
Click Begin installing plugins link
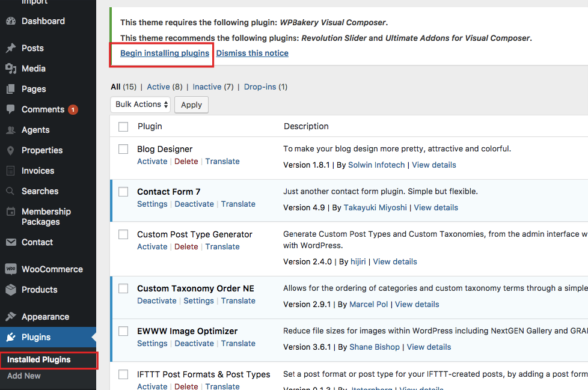pos(165,53)
